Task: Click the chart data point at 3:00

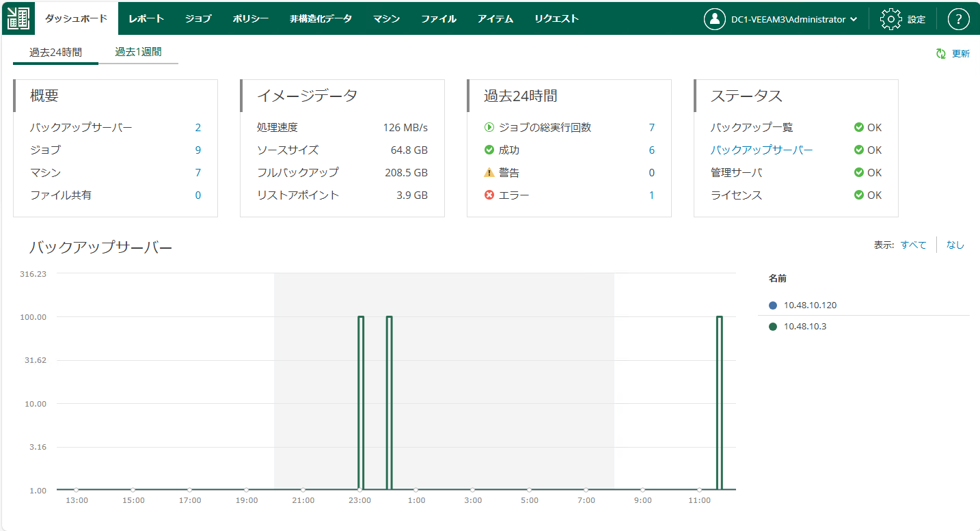Action: tap(472, 490)
